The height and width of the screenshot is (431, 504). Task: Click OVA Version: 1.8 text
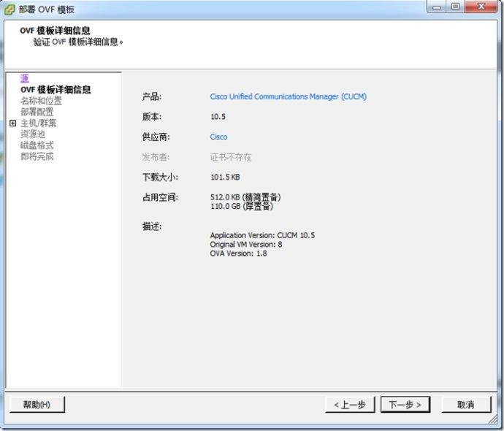point(238,253)
